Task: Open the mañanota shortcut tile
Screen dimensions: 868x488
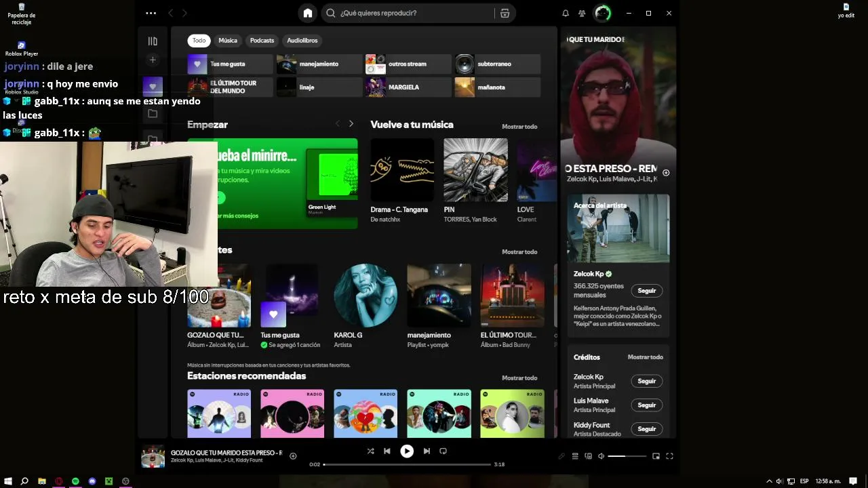Action: (x=498, y=87)
